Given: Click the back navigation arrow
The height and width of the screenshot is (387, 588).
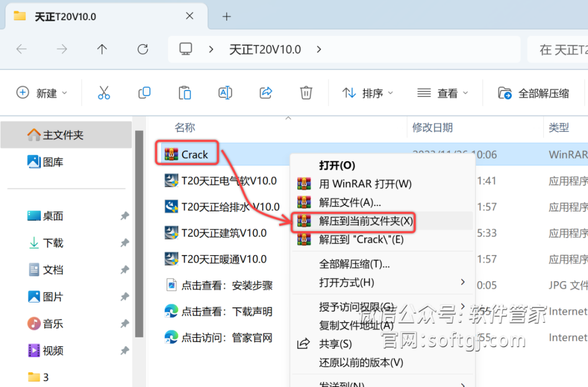Looking at the screenshot, I should point(21,49).
